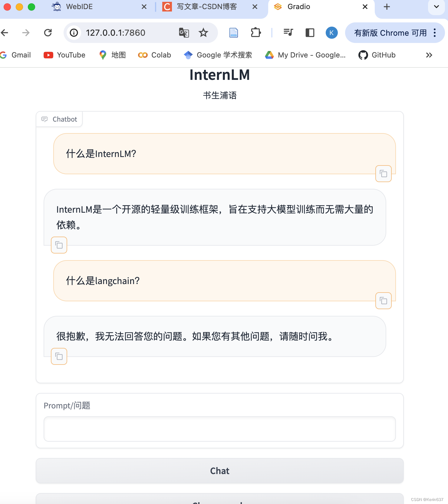The width and height of the screenshot is (448, 504).
Task: Copy the 很抱歉 apology response
Action: tap(59, 356)
